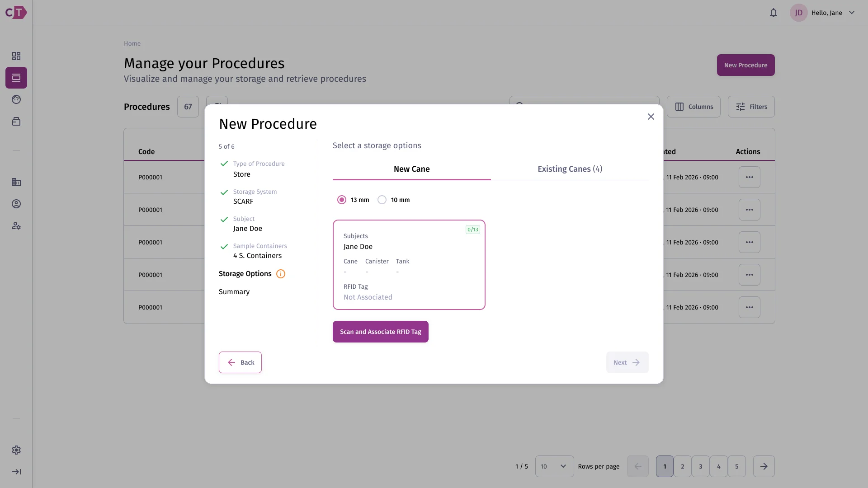The height and width of the screenshot is (488, 868).
Task: Select the 10 mm radio option
Action: [x=382, y=200]
